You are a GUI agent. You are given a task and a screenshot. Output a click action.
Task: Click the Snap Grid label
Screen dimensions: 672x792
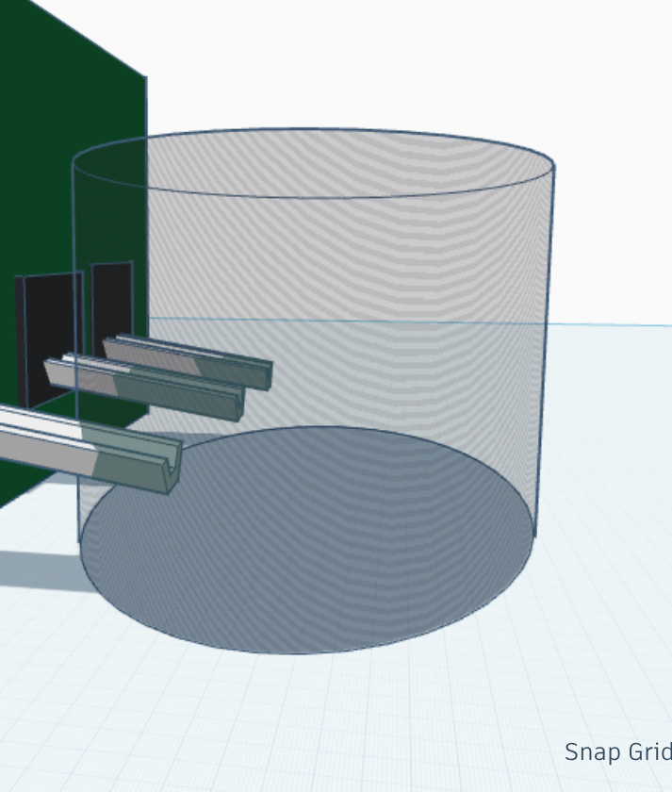coord(618,752)
